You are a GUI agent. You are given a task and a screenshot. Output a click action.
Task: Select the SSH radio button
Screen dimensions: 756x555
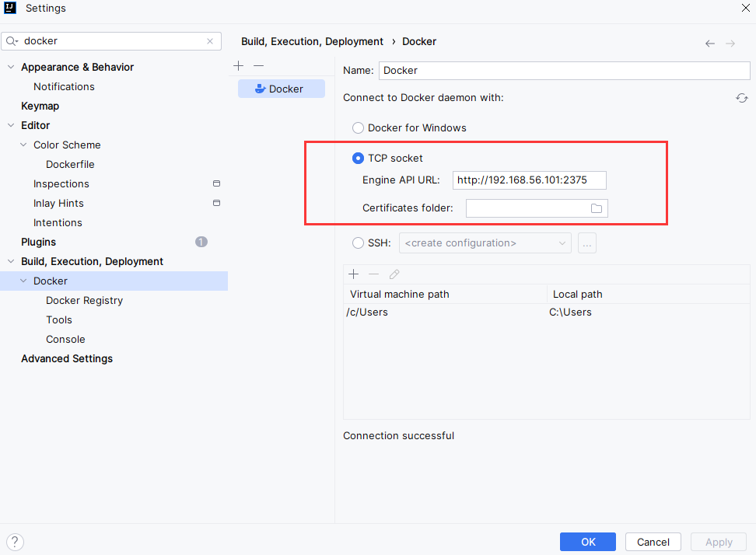tap(358, 243)
